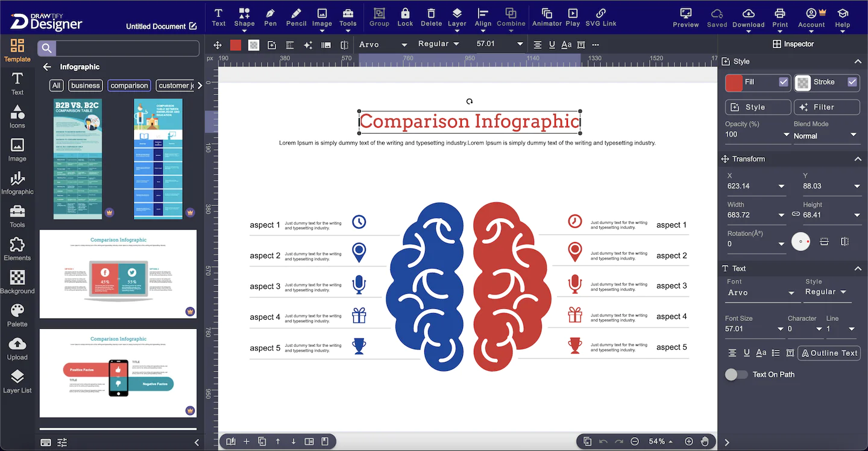The image size is (868, 451).
Task: Uncheck the Fill checkbox
Action: [784, 82]
